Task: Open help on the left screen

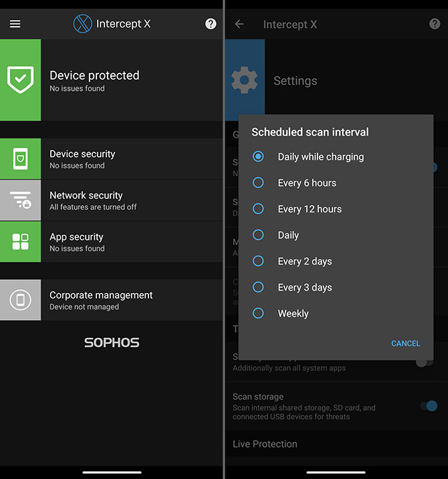Action: pos(211,24)
